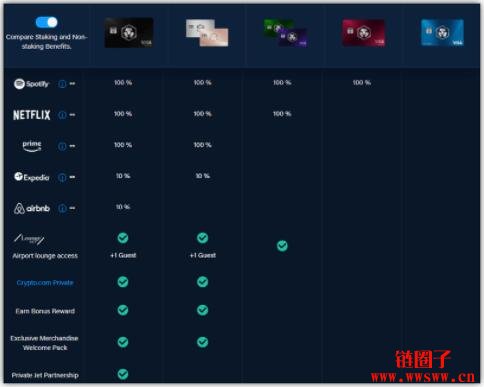Toggle the Compare Staking and Non-staking Benefits switch
Image resolution: width=484 pixels, height=387 pixels.
tap(47, 22)
